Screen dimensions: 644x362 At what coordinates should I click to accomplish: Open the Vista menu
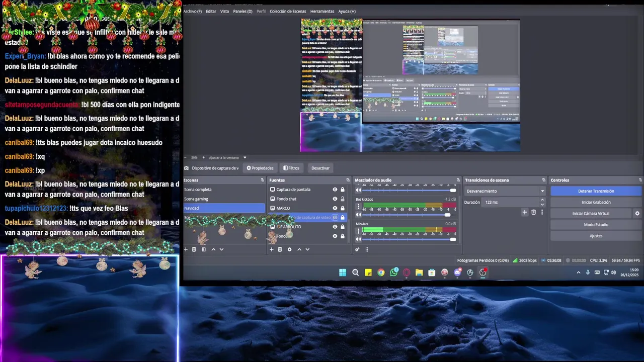pyautogui.click(x=224, y=11)
